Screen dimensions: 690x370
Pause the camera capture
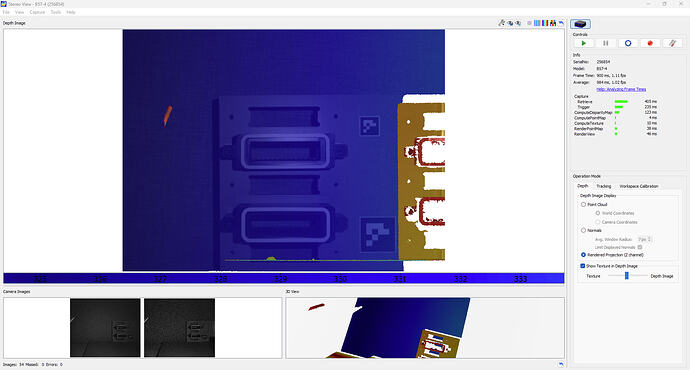606,43
